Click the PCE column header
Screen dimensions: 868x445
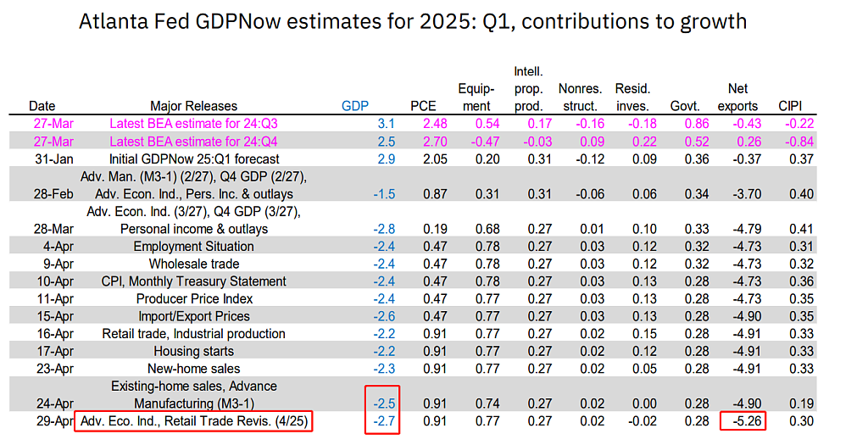coord(424,106)
